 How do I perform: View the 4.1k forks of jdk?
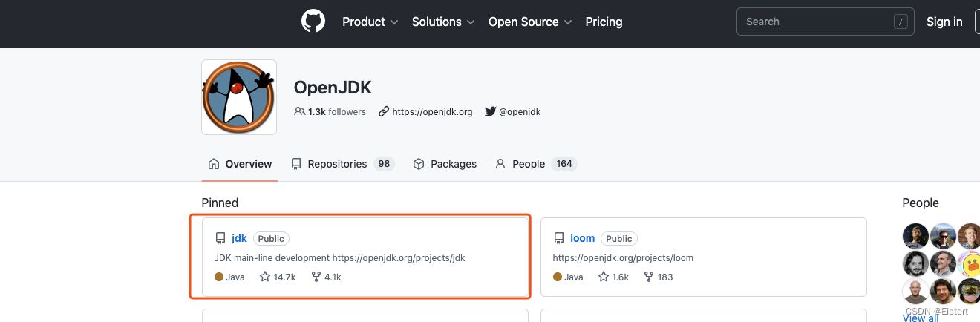coord(326,277)
